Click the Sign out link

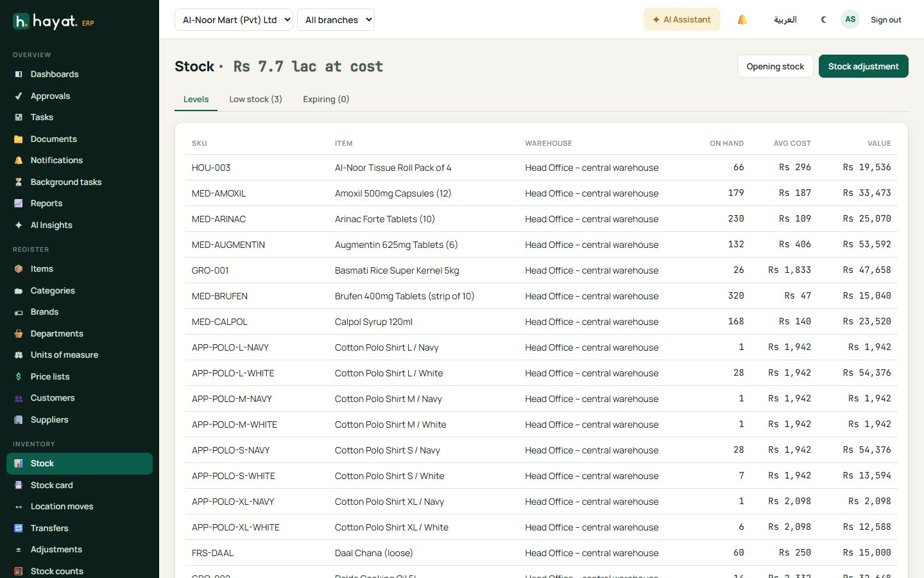886,20
